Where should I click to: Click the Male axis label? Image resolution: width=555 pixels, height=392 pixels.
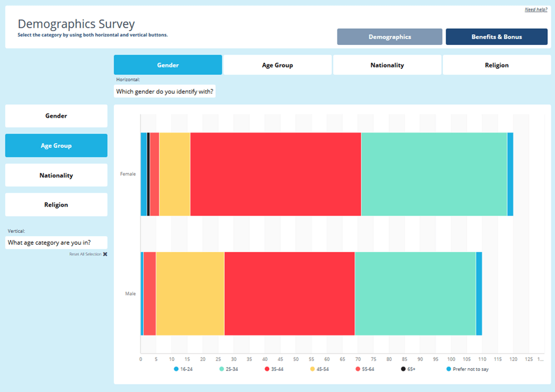[130, 294]
